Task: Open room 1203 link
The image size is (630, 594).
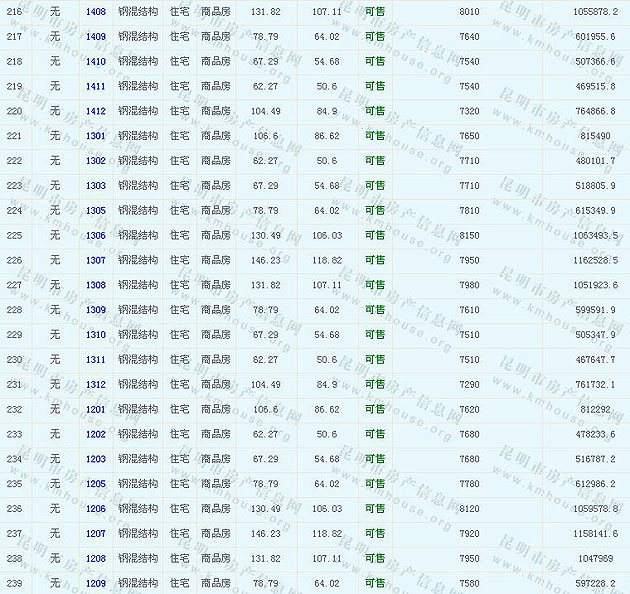Action: [x=95, y=459]
